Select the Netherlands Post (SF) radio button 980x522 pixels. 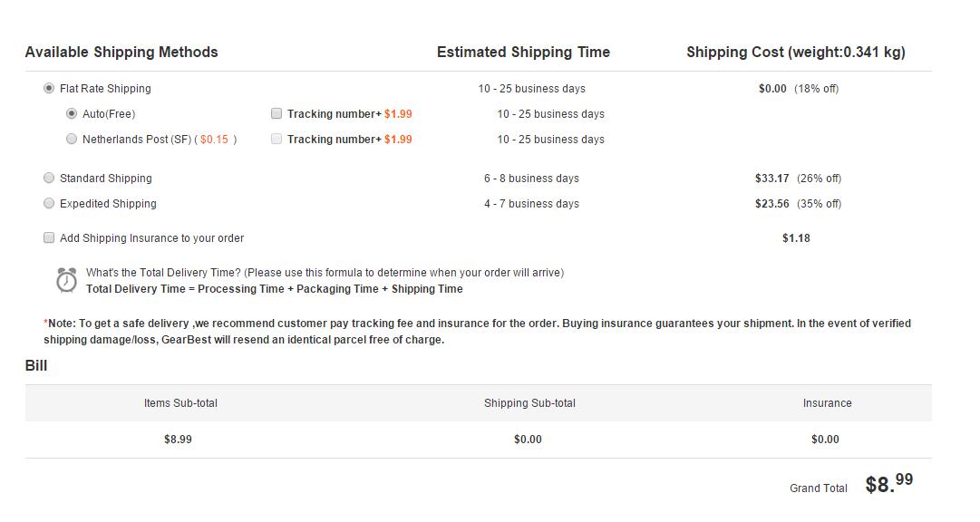pyautogui.click(x=72, y=139)
